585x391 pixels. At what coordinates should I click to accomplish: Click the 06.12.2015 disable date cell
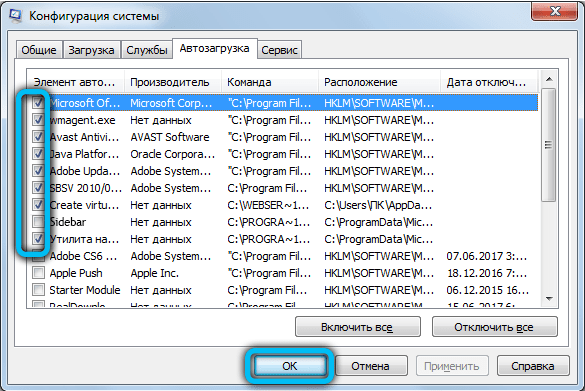coord(488,290)
